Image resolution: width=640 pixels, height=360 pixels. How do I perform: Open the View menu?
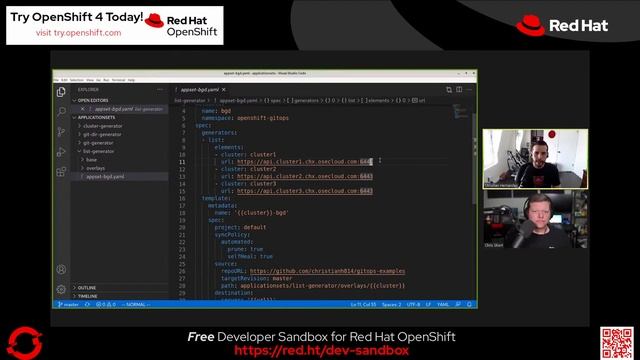pyautogui.click(x=90, y=80)
